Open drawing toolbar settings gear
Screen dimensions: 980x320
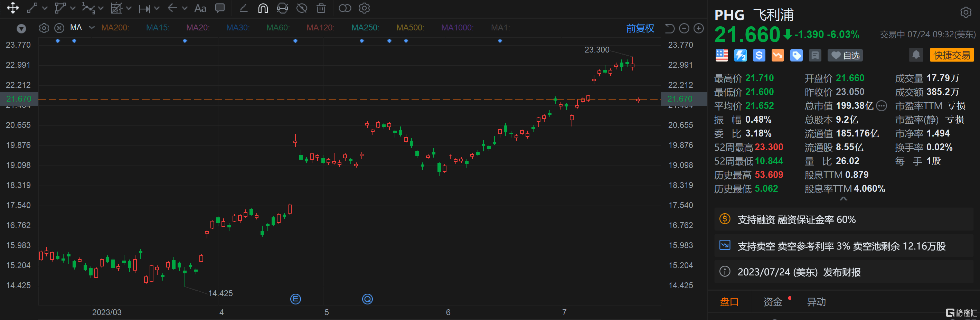365,8
